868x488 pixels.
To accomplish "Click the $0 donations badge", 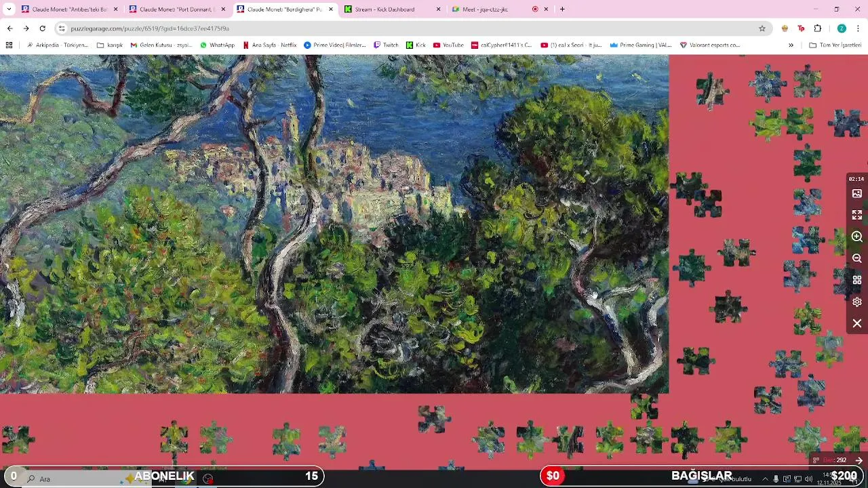I will coord(553,476).
